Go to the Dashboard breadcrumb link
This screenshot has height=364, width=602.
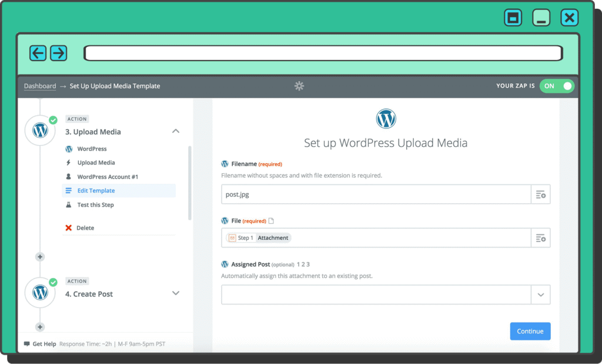click(40, 86)
